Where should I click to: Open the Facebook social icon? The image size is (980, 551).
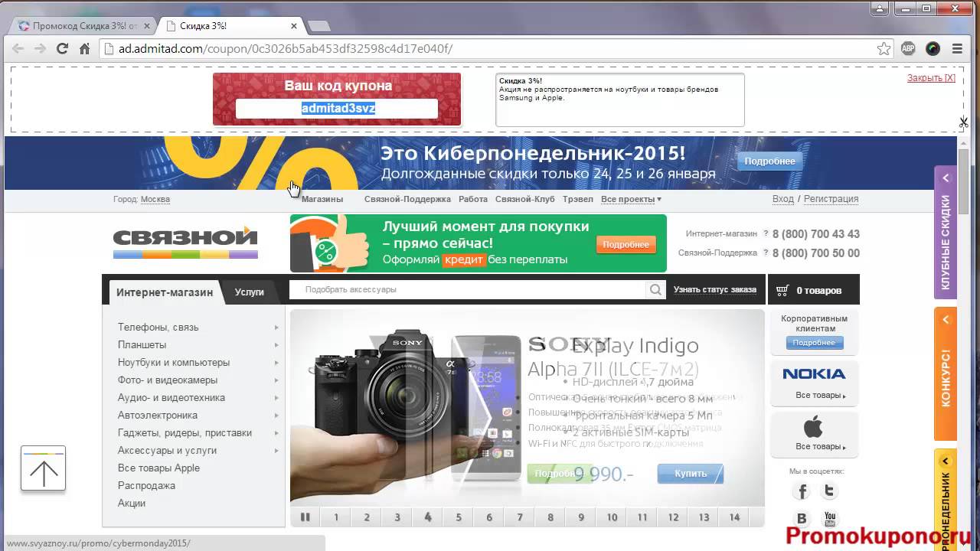[802, 491]
